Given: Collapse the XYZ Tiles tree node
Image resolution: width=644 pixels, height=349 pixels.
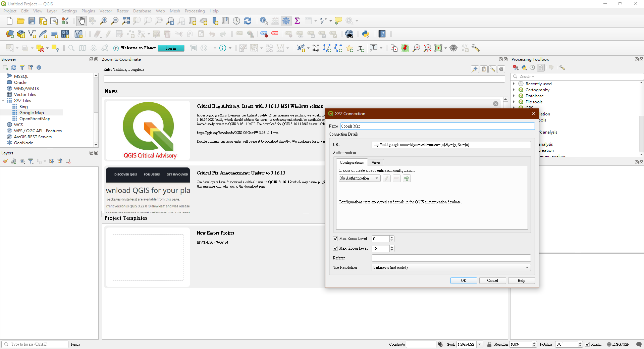Looking at the screenshot, I should tap(3, 100).
